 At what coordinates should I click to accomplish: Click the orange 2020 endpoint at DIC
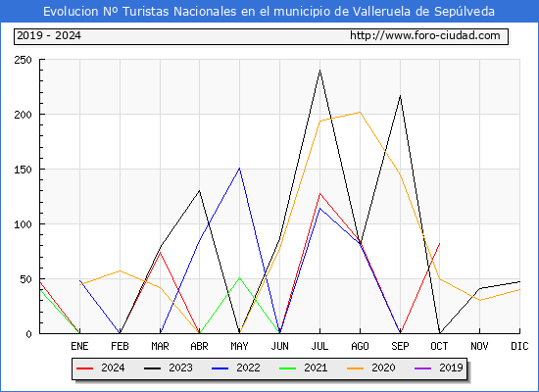(519, 289)
